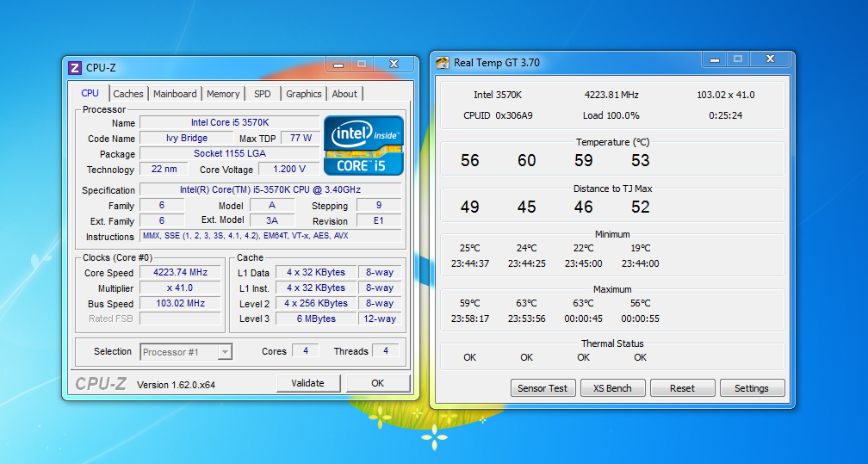Click the Multiplier value 'x 41.0'

(x=181, y=288)
